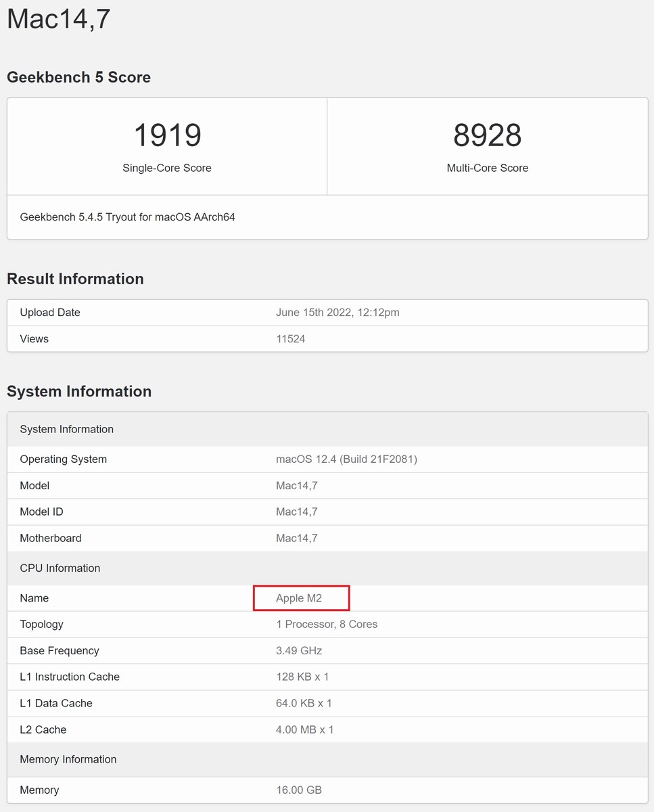Select Mac14,7 value in Model row
Screen dimensions: 654x812
point(296,486)
